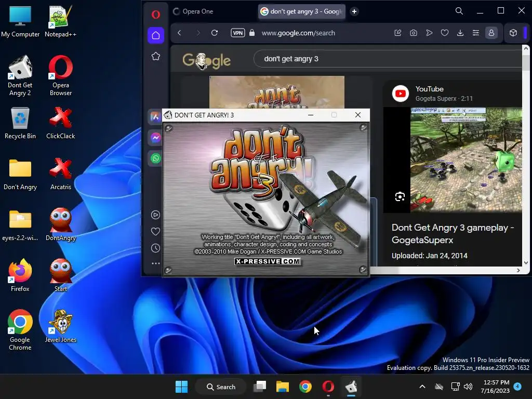
Task: Open Player icon in Opera sidebar
Action: tap(155, 215)
